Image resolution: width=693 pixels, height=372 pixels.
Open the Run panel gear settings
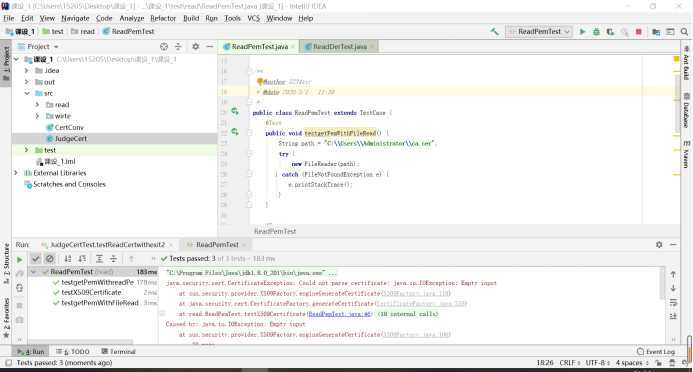[x=659, y=244]
